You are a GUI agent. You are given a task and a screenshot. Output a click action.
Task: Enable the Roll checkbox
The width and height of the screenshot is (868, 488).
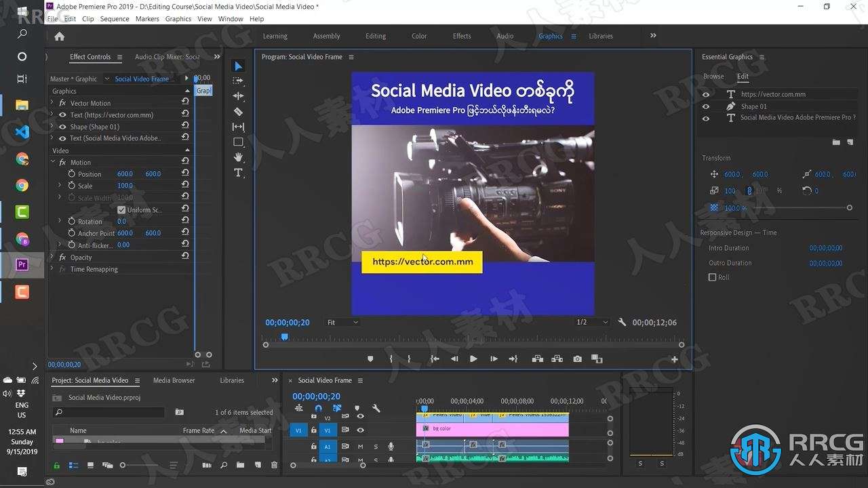(x=712, y=277)
